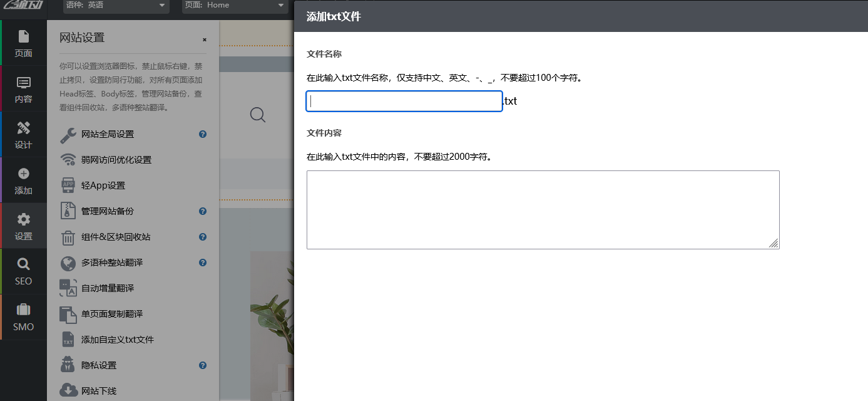Screen dimensions: 868x401
Task: Open 单页面复制翻译 via its copy icon
Action: pyautogui.click(x=68, y=313)
